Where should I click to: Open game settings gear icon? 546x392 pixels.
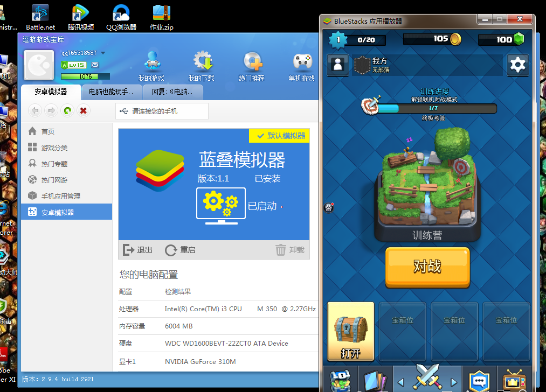pos(517,65)
